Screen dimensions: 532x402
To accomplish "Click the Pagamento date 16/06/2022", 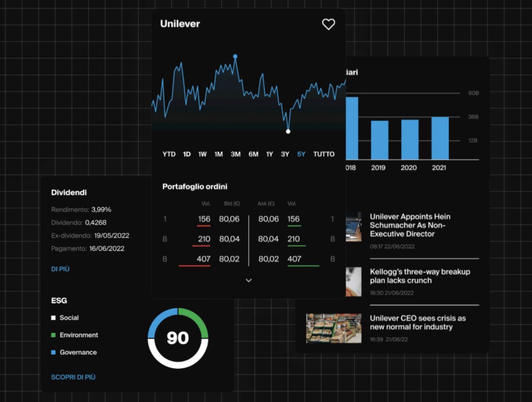I will click(107, 249).
